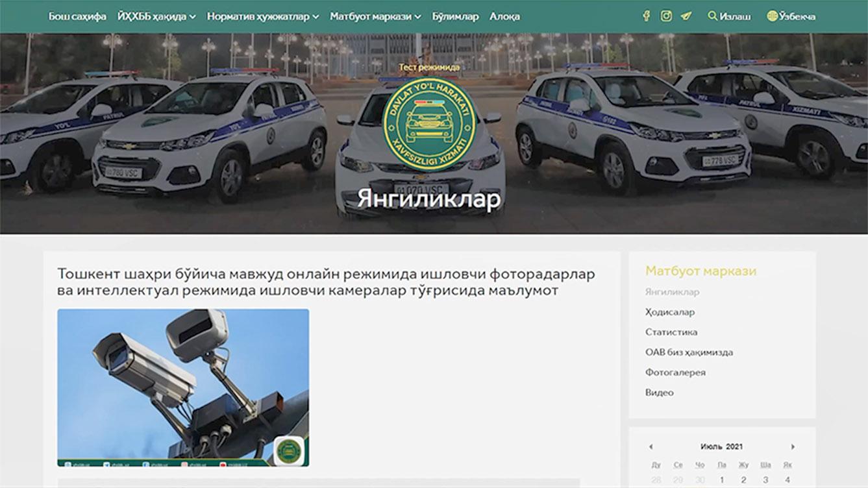Image resolution: width=868 pixels, height=488 pixels.
Task: Click the Матбуот маркази sidebar heading
Action: [701, 271]
